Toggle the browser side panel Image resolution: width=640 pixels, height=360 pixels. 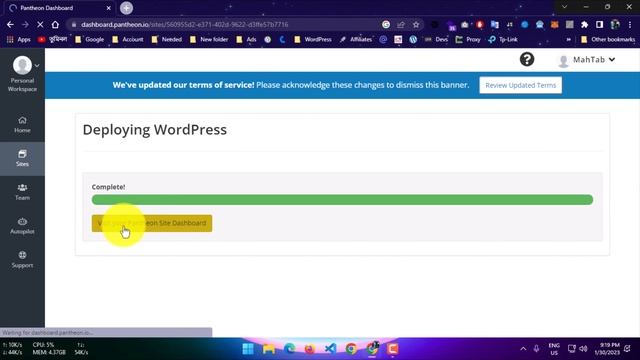tap(599, 24)
